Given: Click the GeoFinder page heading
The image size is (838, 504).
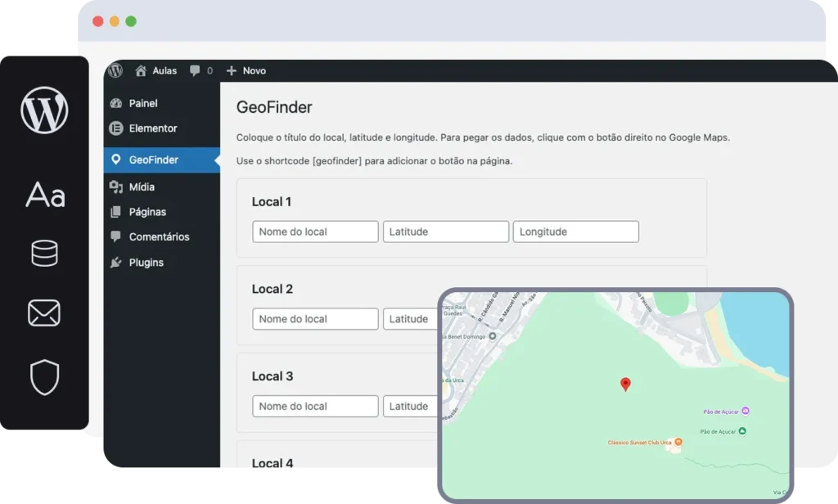Looking at the screenshot, I should pos(274,107).
